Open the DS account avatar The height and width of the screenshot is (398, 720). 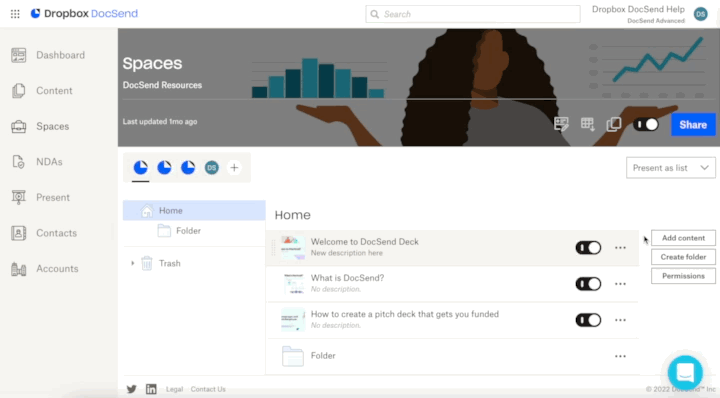tap(701, 14)
